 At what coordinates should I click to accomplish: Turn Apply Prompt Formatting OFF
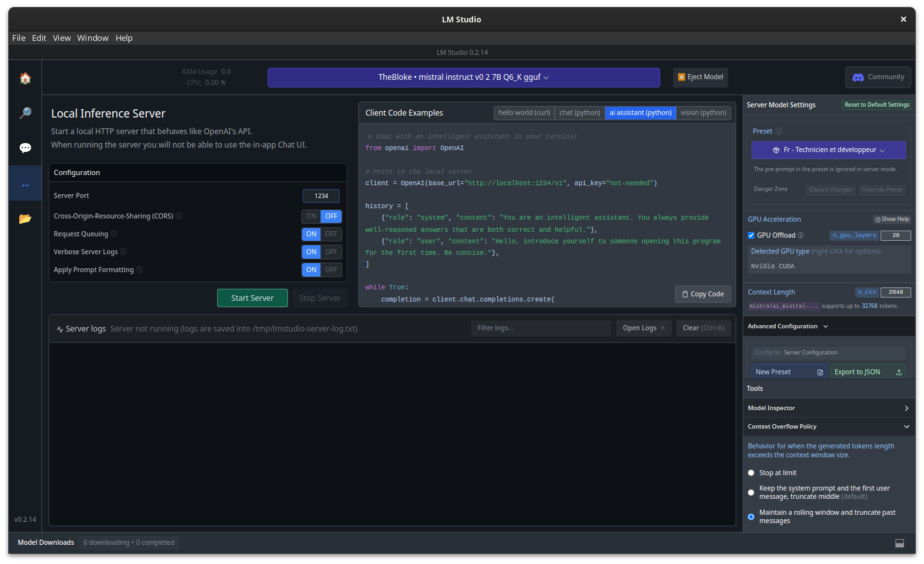pyautogui.click(x=331, y=270)
